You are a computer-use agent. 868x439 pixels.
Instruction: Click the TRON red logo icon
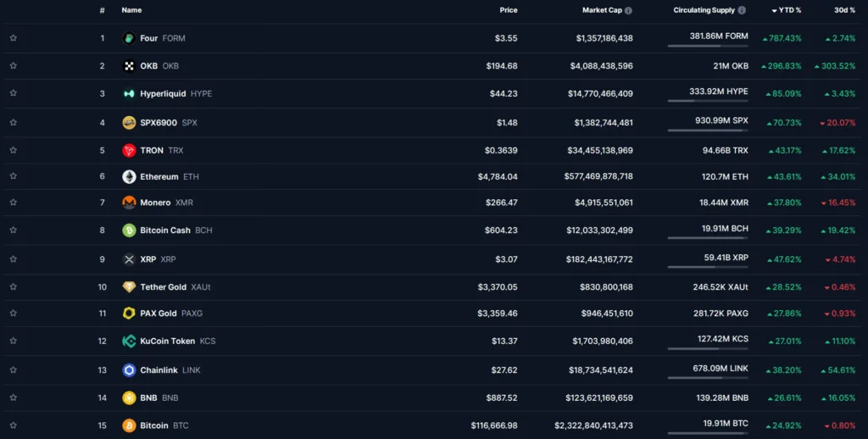click(129, 151)
